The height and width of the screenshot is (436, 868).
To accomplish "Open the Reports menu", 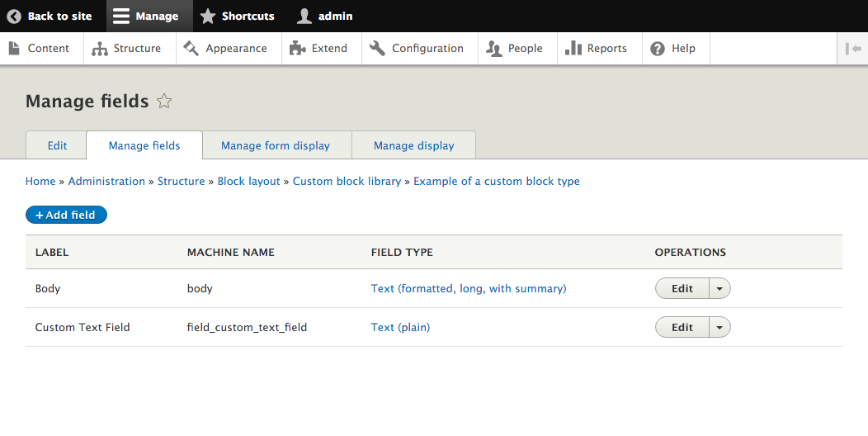I will 596,49.
